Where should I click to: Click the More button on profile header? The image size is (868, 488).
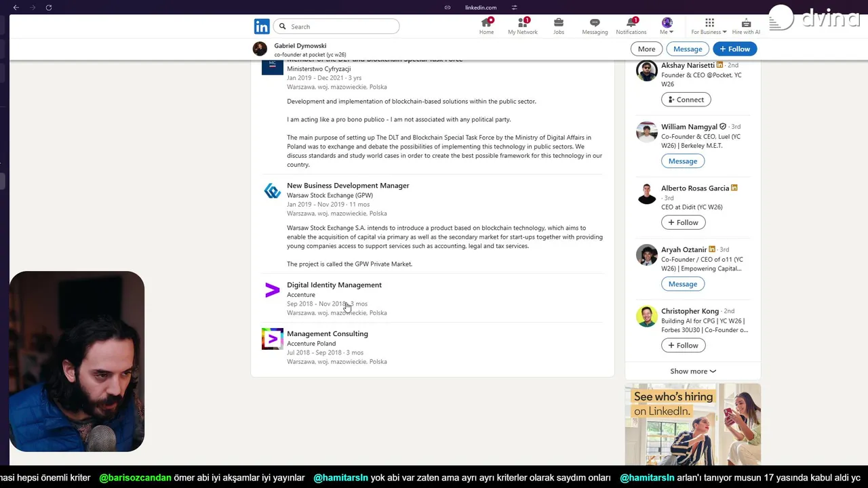[646, 49]
